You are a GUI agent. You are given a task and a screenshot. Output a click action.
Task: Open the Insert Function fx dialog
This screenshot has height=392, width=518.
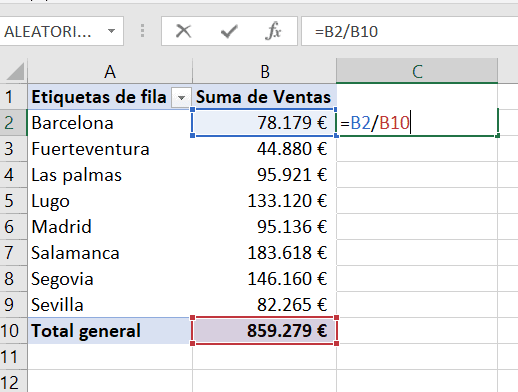coord(273,31)
